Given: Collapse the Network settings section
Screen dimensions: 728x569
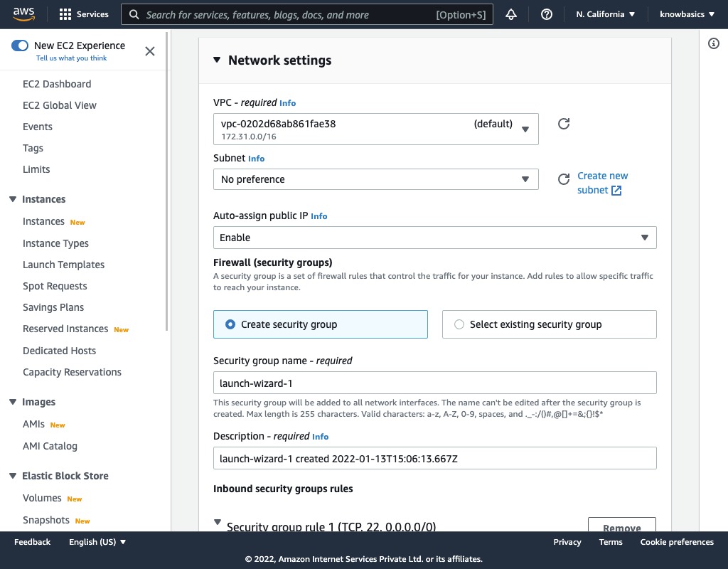Looking at the screenshot, I should click(217, 60).
